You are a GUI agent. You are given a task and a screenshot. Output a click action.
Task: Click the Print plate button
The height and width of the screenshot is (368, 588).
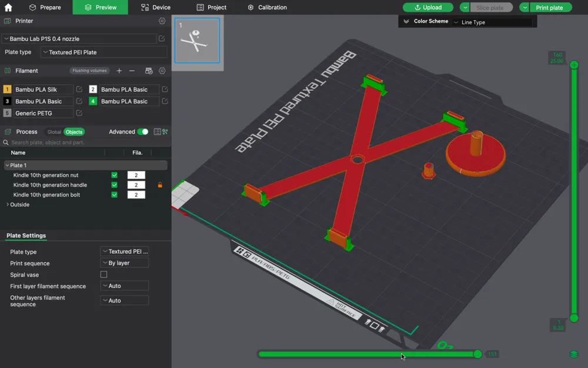(x=549, y=8)
